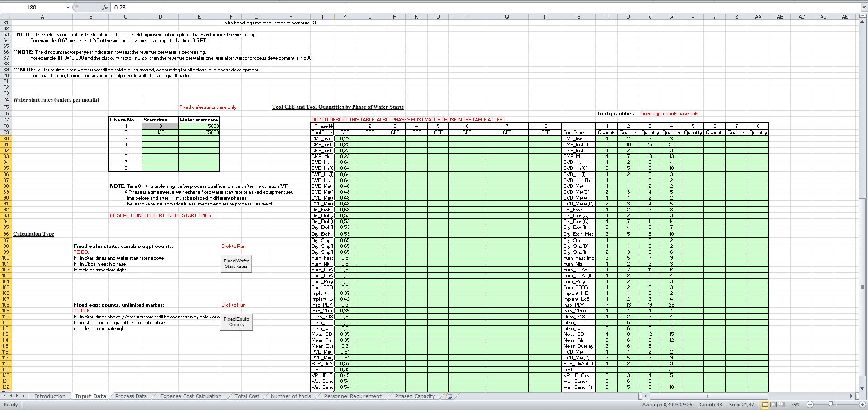This screenshot has width=868, height=410.
Task: Open the Phased Capacity sheet tab
Action: (x=415, y=396)
